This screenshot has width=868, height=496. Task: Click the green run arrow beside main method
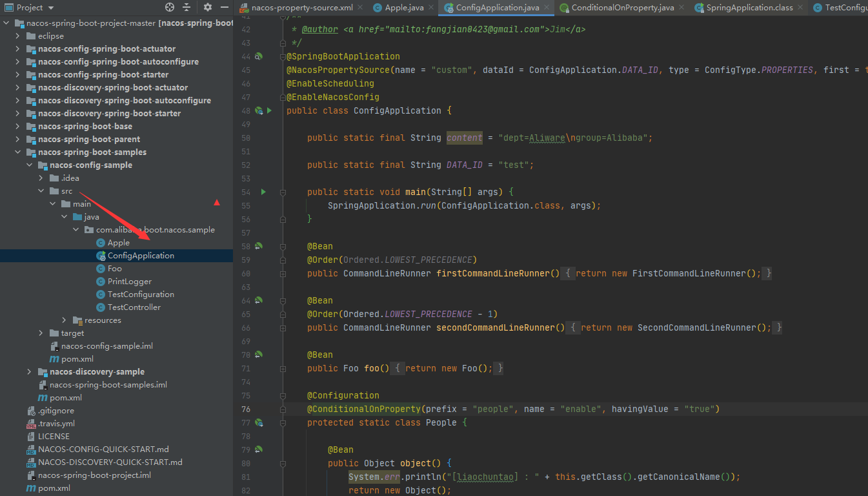tap(262, 191)
